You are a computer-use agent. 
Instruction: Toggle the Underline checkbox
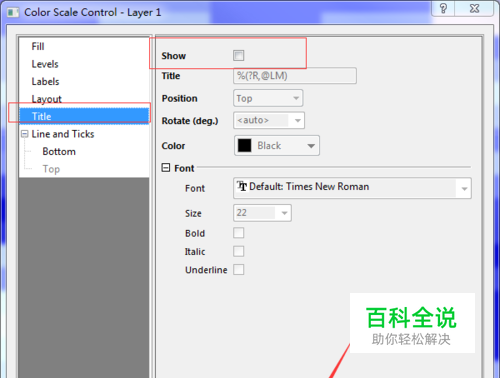tap(239, 269)
